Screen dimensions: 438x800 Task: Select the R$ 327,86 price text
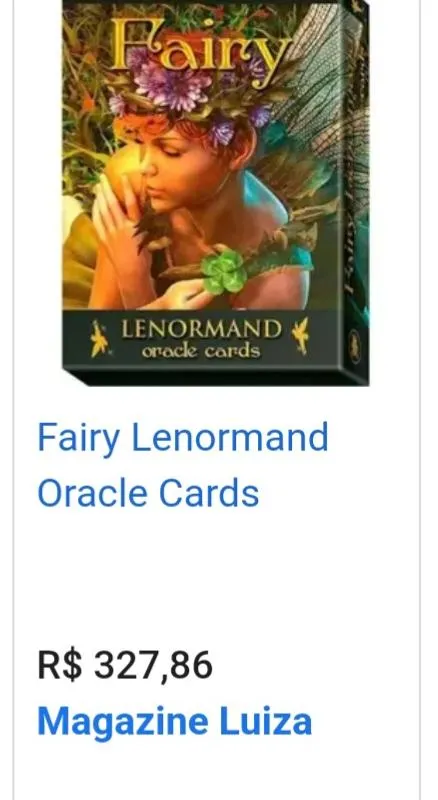tap(125, 665)
